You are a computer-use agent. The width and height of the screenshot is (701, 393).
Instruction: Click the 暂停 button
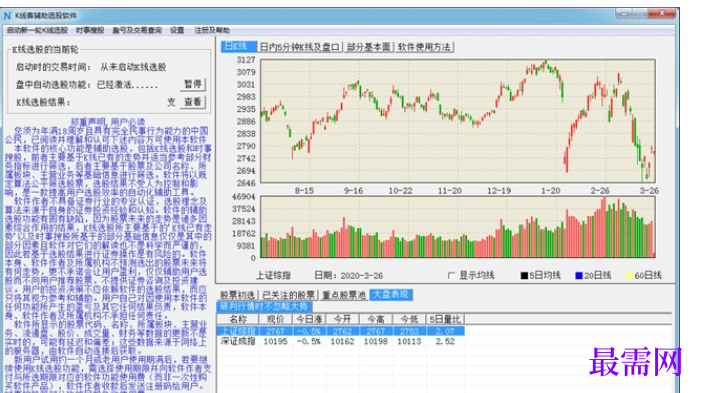point(193,85)
